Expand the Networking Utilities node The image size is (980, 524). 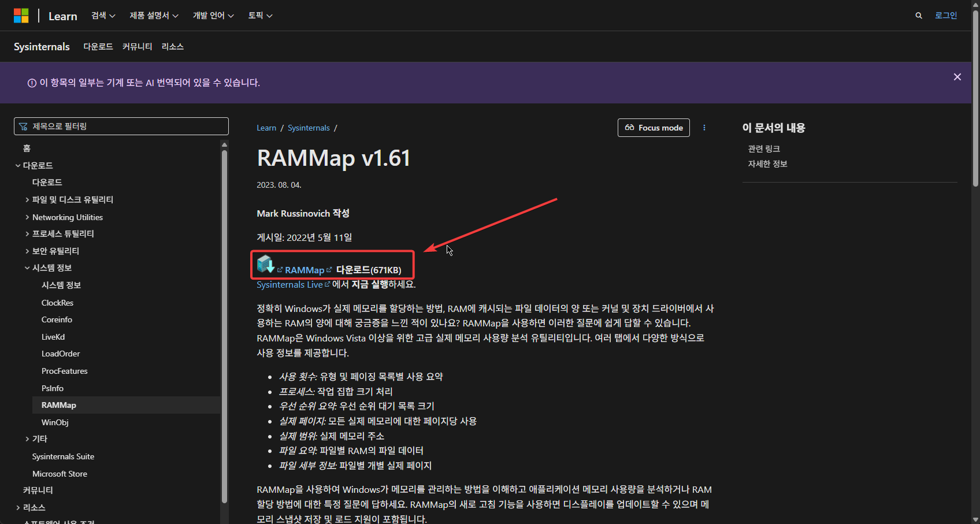coord(27,217)
